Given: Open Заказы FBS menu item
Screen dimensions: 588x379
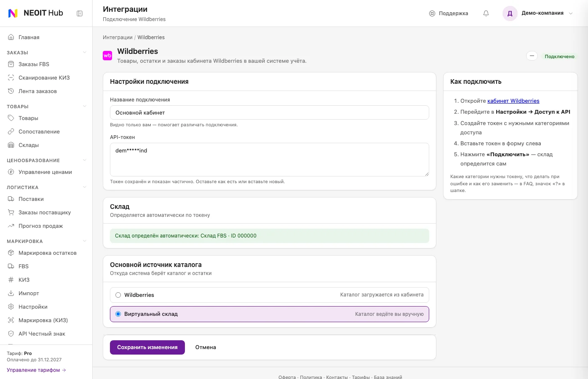Looking at the screenshot, I should click(x=46, y=64).
